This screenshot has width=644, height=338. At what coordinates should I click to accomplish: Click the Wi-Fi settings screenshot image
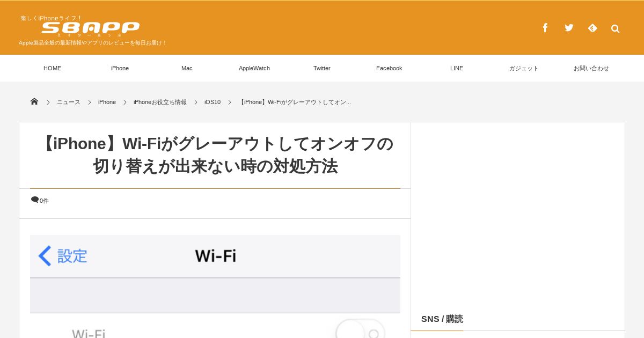215,286
